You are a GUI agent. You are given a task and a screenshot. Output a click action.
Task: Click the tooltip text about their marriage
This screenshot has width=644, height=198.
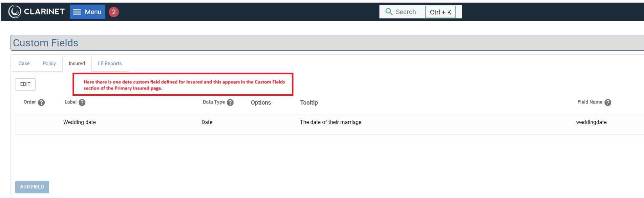(331, 122)
